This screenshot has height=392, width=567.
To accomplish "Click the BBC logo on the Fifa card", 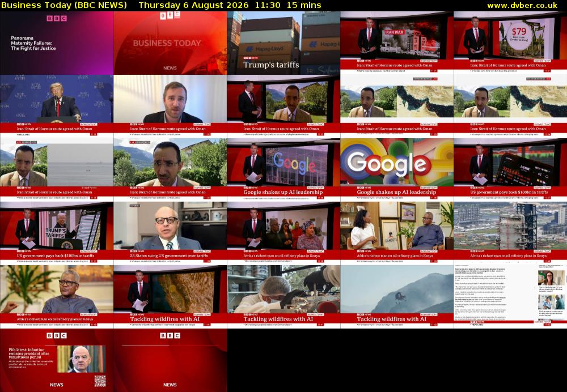I will (57, 336).
